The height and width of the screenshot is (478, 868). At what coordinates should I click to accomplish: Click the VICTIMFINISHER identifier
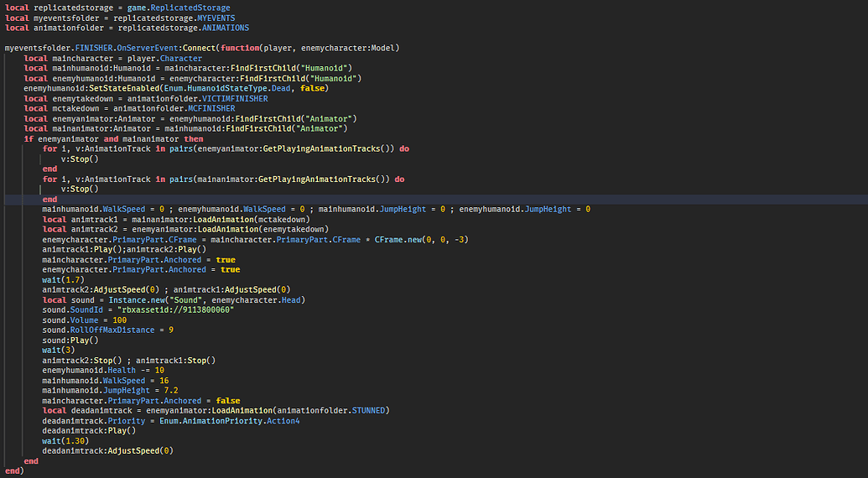pos(235,98)
